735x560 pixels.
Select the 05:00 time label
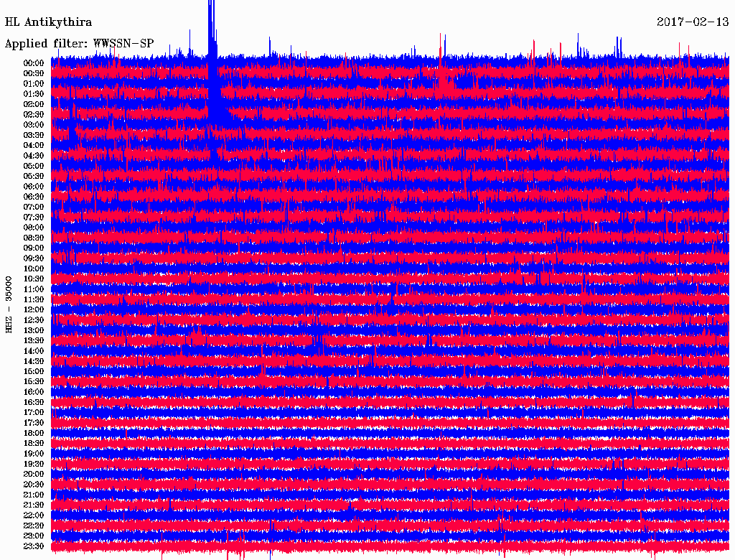tap(34, 166)
